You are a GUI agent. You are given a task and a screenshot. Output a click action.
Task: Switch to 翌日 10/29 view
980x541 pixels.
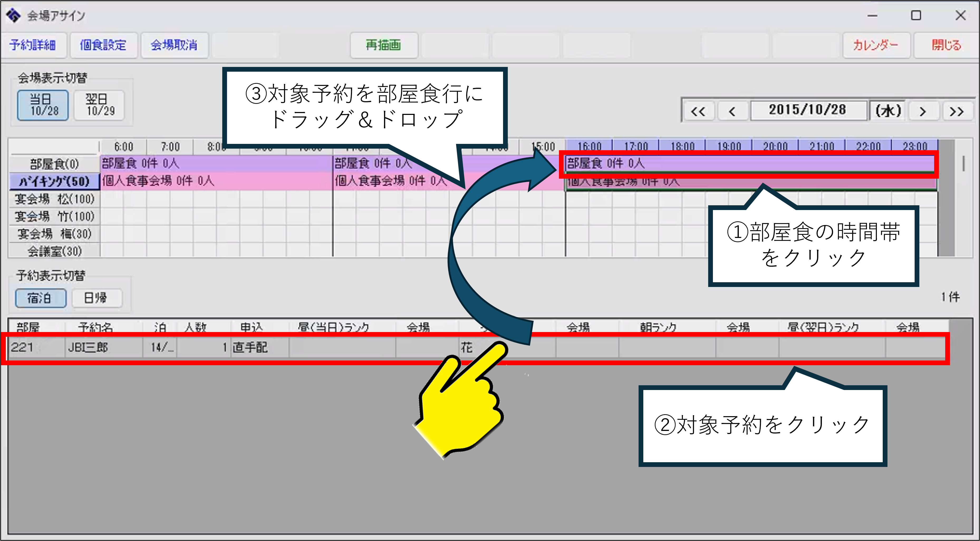pos(100,105)
